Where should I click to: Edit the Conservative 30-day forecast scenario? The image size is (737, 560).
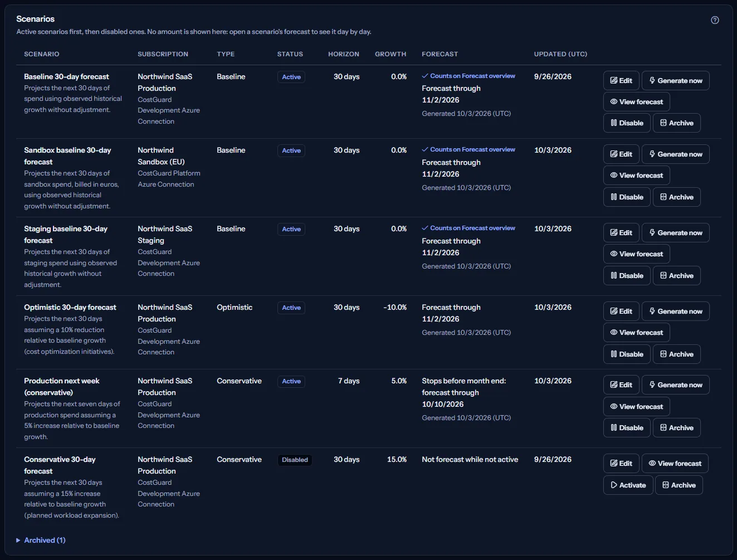coord(621,464)
